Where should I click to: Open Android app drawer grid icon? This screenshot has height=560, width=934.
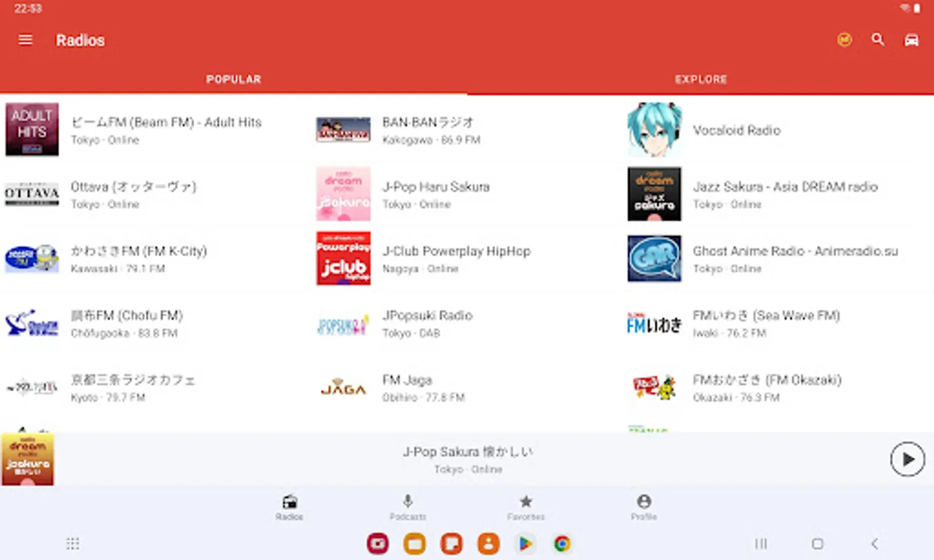click(x=73, y=544)
